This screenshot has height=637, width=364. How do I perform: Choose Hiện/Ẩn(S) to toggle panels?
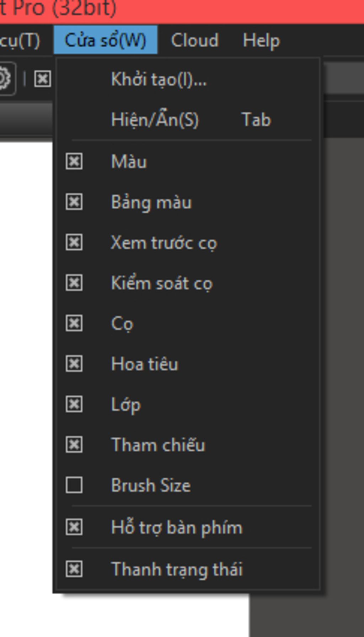point(155,120)
